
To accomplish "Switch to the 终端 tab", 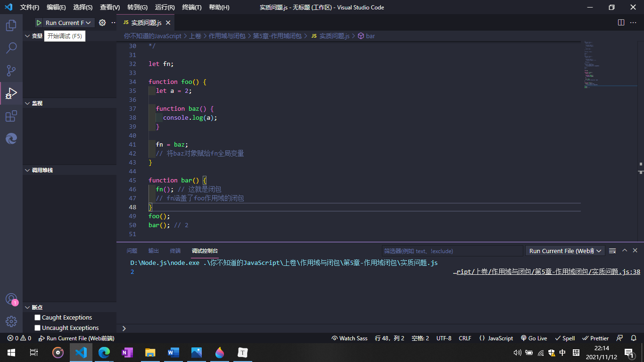I will [175, 251].
